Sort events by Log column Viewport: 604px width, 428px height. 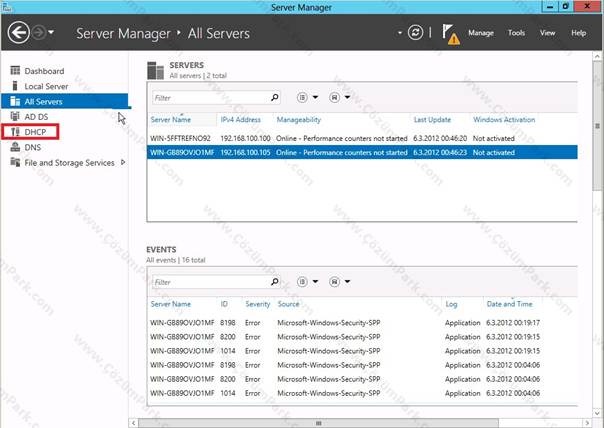coord(451,304)
